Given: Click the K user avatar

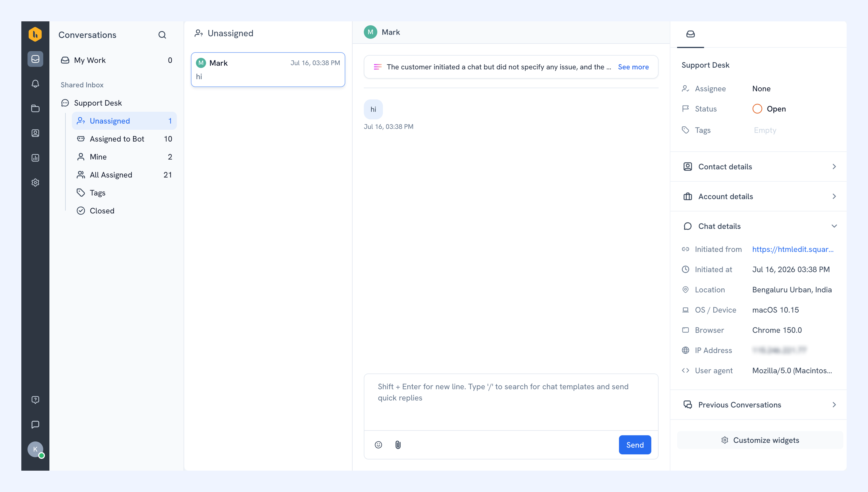Looking at the screenshot, I should click(35, 449).
